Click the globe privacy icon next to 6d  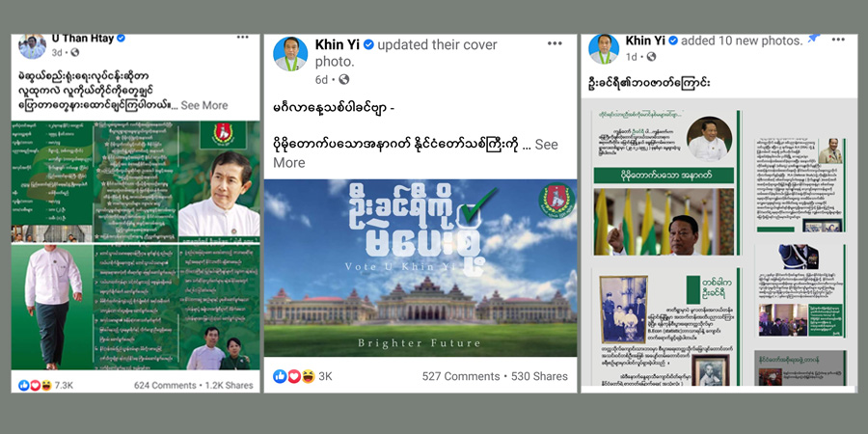click(343, 80)
